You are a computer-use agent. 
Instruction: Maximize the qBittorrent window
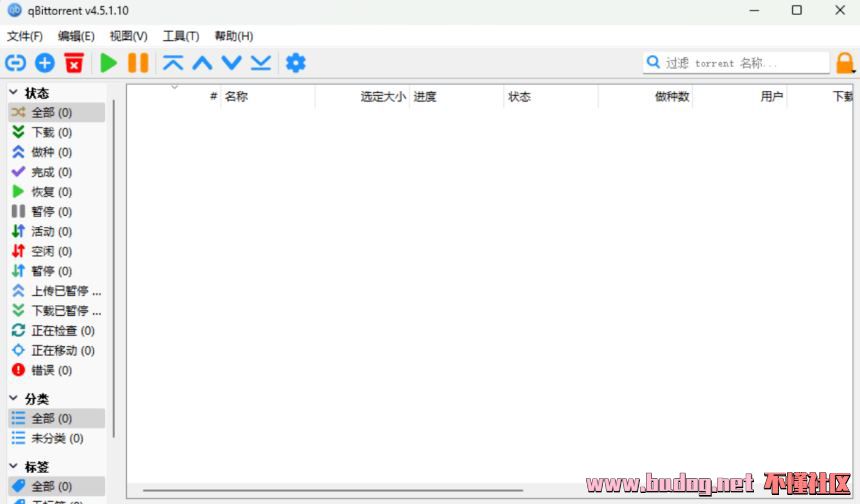click(x=797, y=10)
